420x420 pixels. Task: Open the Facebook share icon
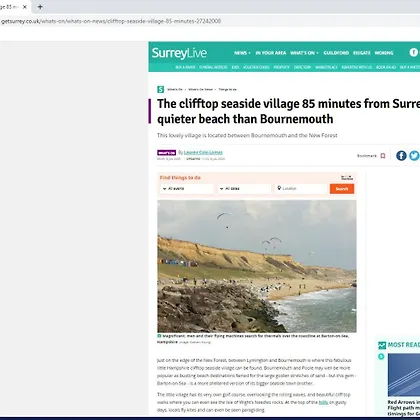pos(401,156)
